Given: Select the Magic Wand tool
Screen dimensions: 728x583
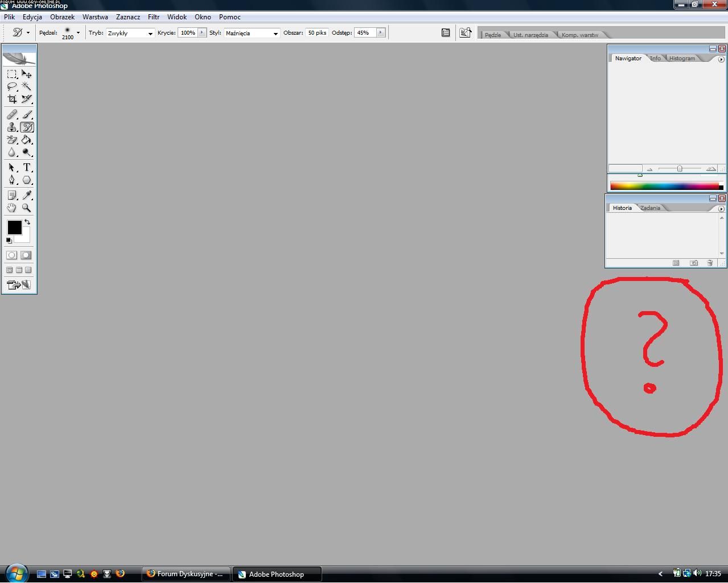Looking at the screenshot, I should (26, 86).
